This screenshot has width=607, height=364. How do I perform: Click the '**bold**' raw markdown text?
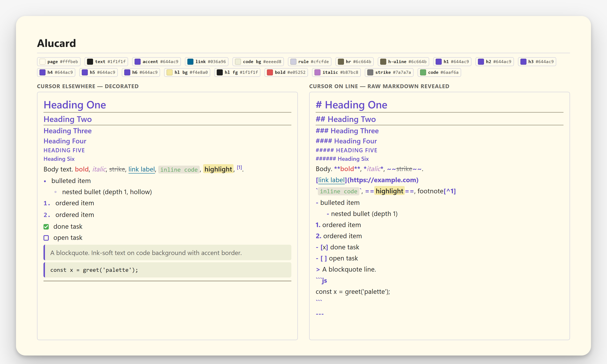(x=347, y=169)
